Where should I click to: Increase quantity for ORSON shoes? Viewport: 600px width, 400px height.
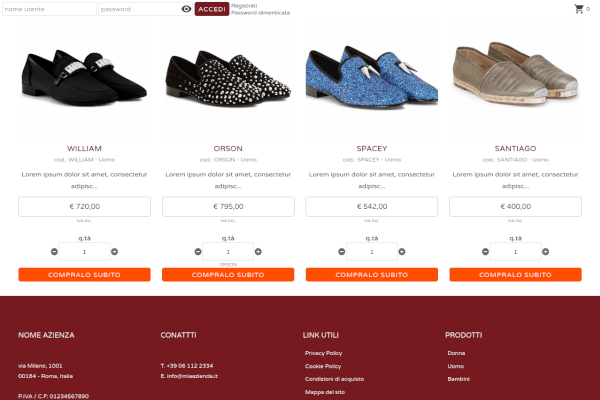pyautogui.click(x=258, y=251)
